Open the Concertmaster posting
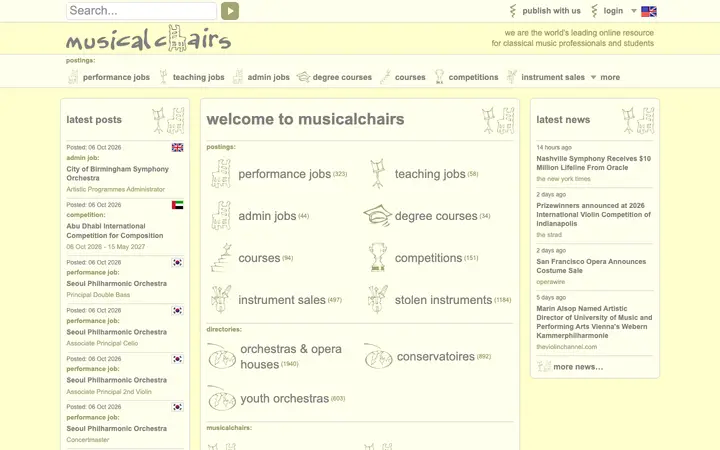 (x=88, y=439)
